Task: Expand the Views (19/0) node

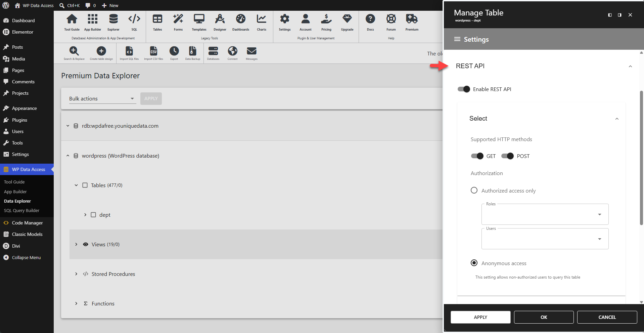Action: click(x=76, y=244)
